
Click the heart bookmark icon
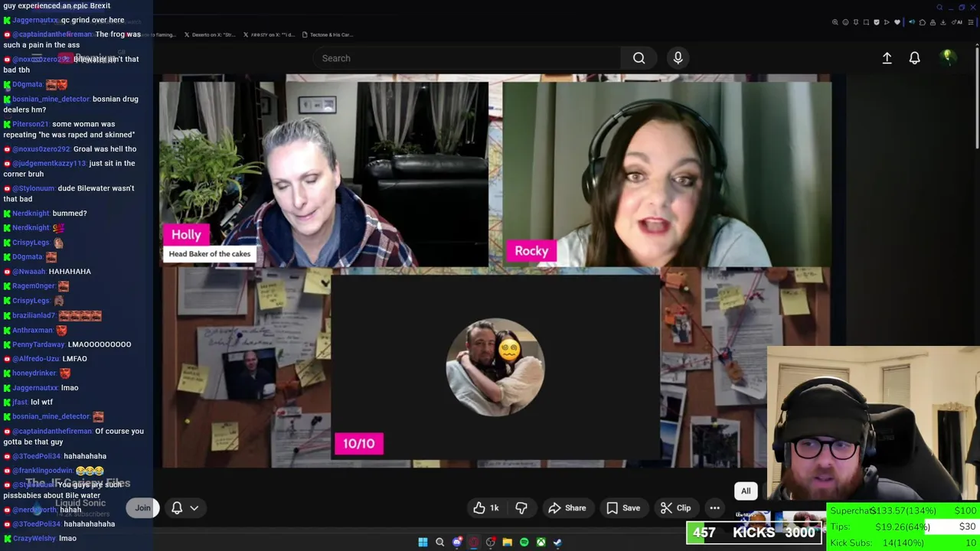[897, 22]
